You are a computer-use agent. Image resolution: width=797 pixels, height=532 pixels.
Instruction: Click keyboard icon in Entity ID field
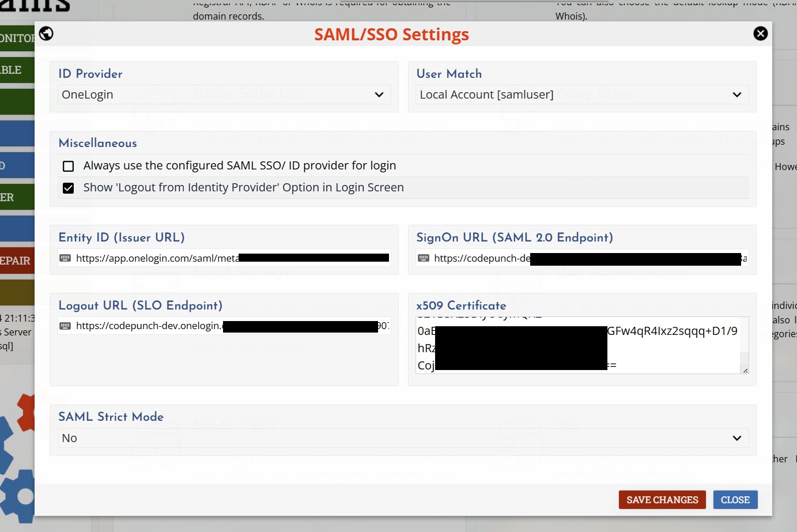click(x=65, y=258)
